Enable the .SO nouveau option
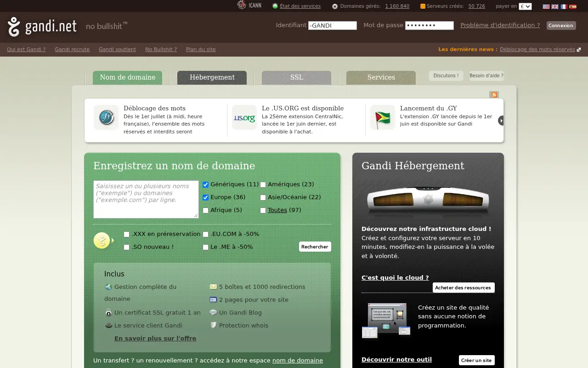This screenshot has height=368, width=588. pyautogui.click(x=126, y=247)
